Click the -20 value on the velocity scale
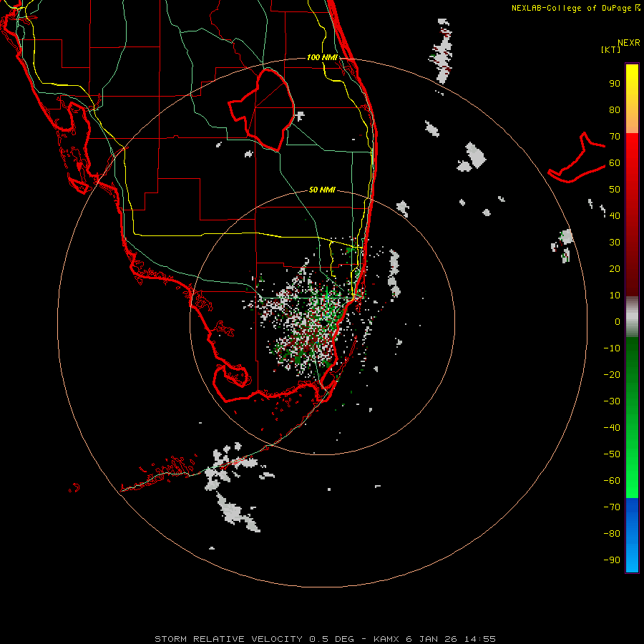644x644 pixels. click(612, 374)
